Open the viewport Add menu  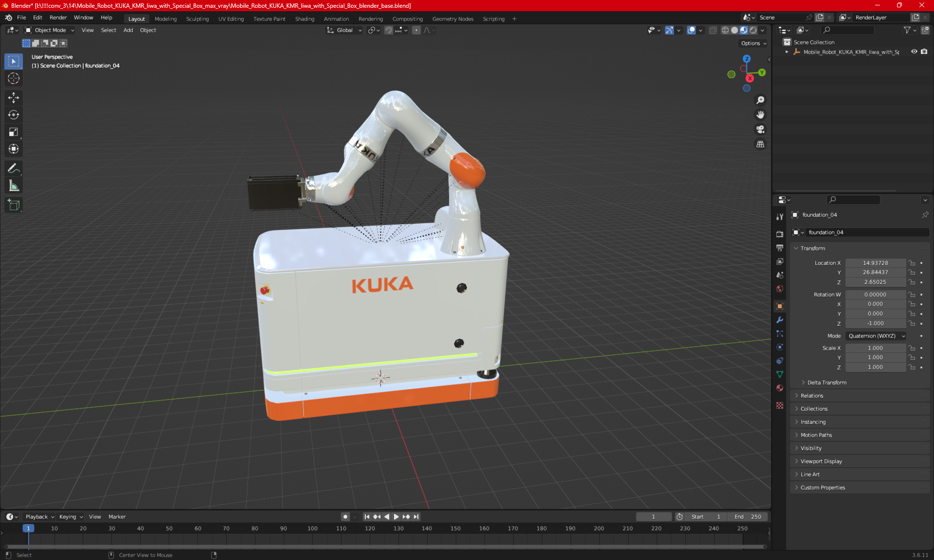tap(128, 30)
